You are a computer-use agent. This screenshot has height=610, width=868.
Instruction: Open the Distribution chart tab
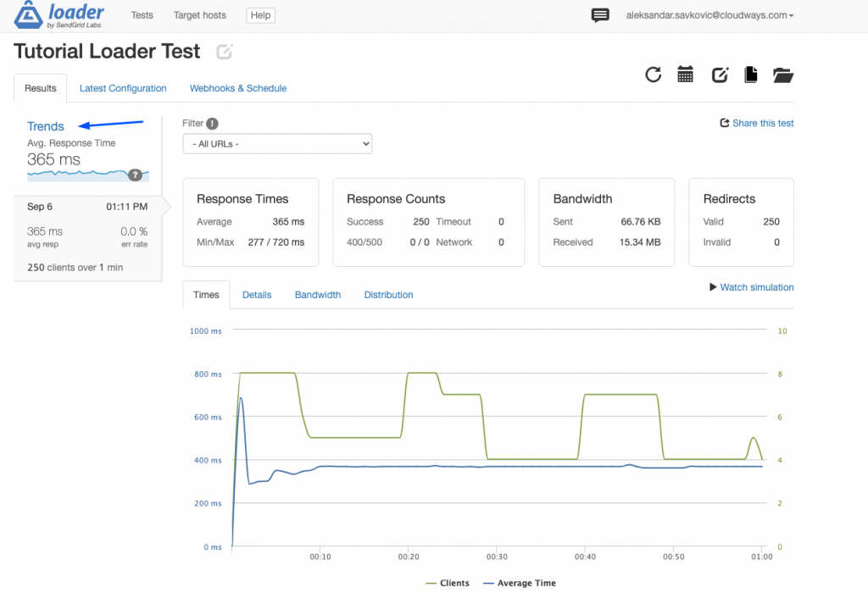click(x=388, y=295)
